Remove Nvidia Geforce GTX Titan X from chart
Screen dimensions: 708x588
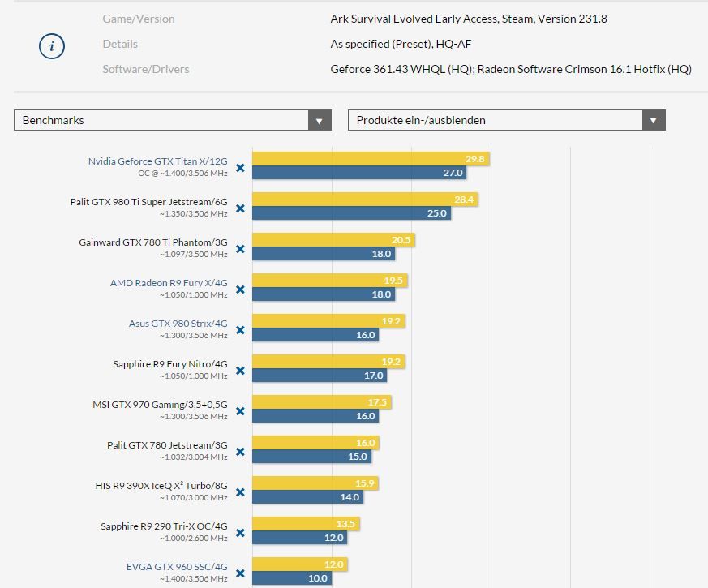click(x=240, y=168)
